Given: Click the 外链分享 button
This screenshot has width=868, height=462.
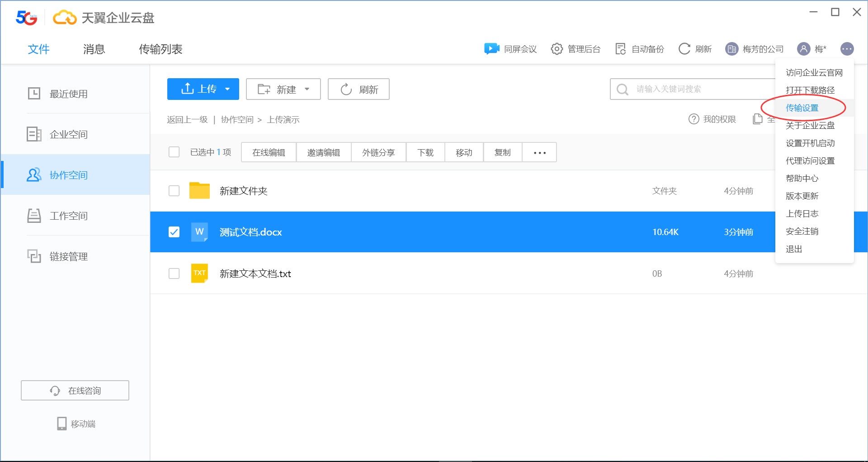Looking at the screenshot, I should click(378, 153).
